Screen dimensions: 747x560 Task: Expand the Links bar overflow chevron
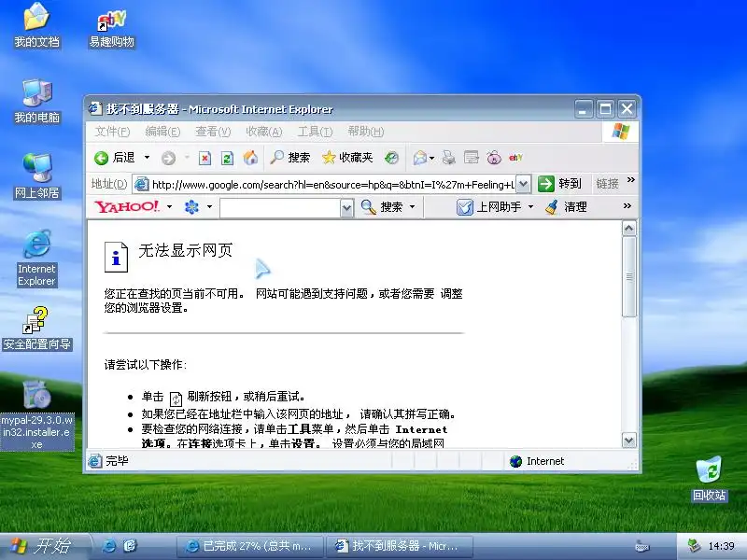coord(631,180)
